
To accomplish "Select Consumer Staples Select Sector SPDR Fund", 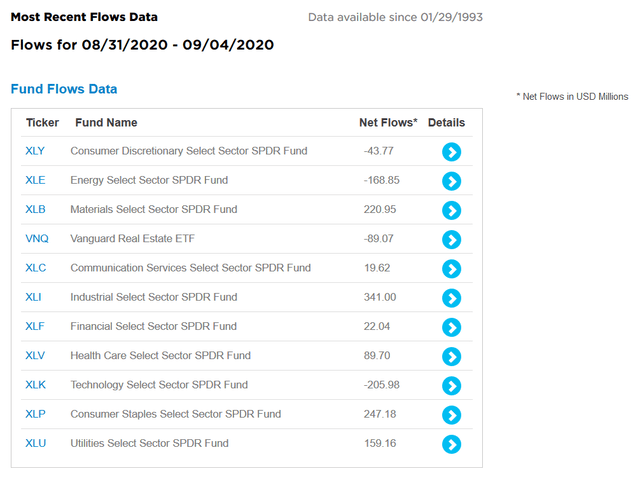I will pyautogui.click(x=176, y=414).
